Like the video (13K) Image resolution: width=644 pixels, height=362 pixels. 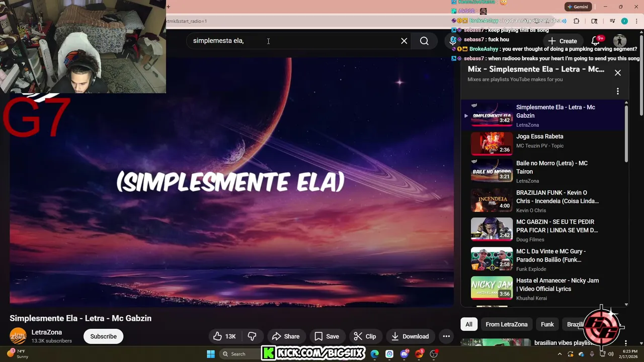tap(224, 336)
